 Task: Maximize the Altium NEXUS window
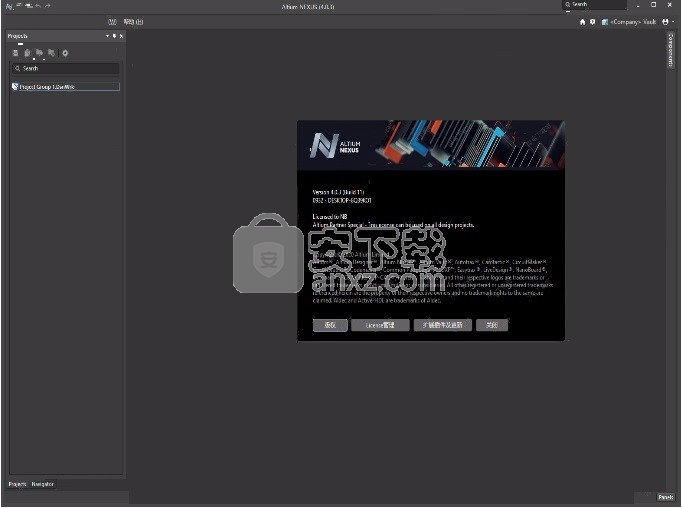[x=653, y=5]
